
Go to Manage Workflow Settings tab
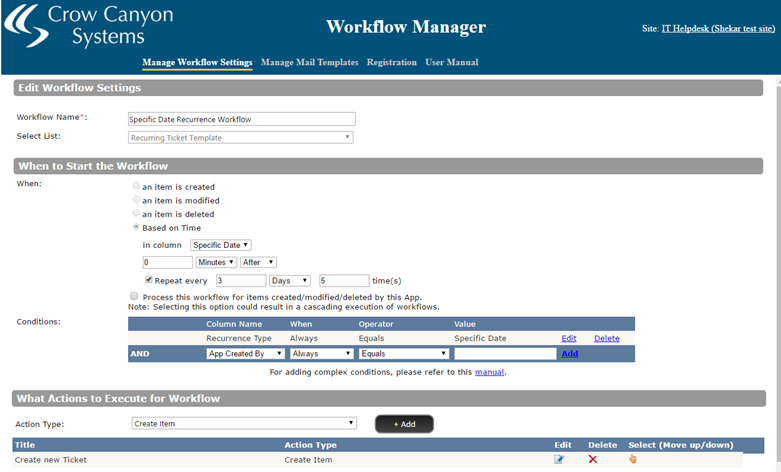tap(197, 62)
